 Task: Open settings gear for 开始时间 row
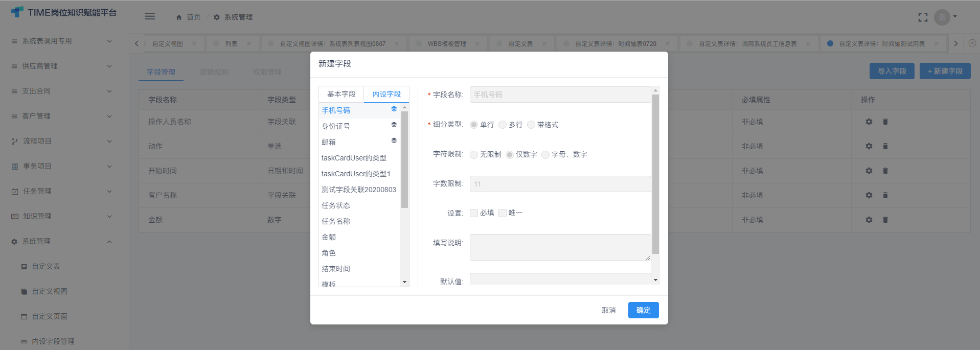(x=869, y=171)
